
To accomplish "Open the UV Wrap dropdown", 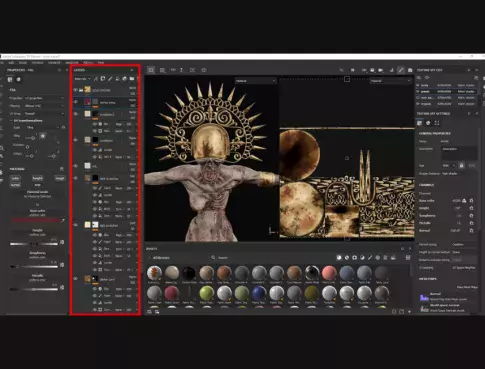I will coord(44,114).
